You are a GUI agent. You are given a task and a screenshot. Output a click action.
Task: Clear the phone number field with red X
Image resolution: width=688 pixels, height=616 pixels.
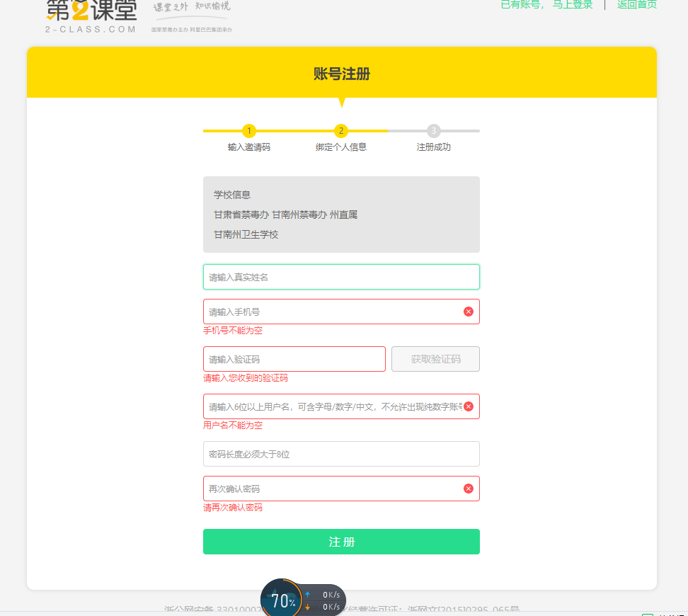click(469, 312)
